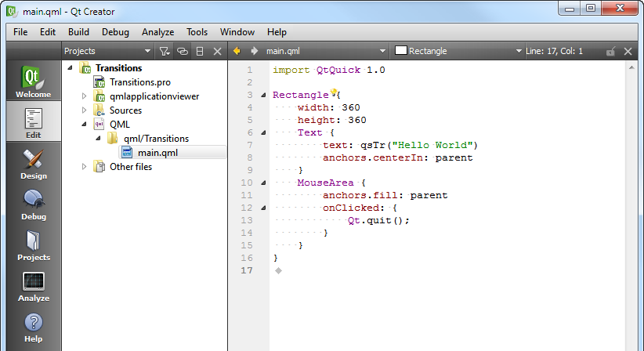Screen dimensions: 644x351
Task: Open the Analyze menu
Action: [157, 32]
